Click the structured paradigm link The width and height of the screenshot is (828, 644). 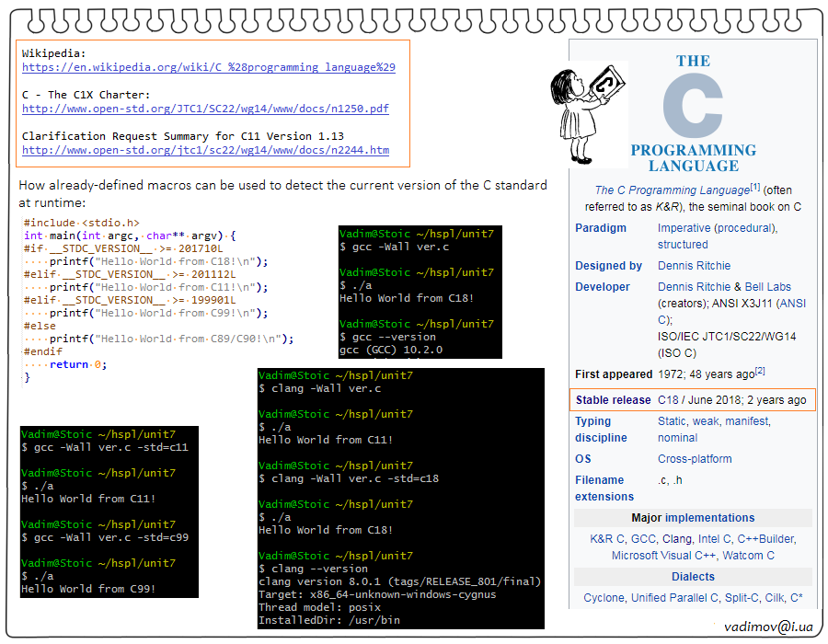point(683,245)
